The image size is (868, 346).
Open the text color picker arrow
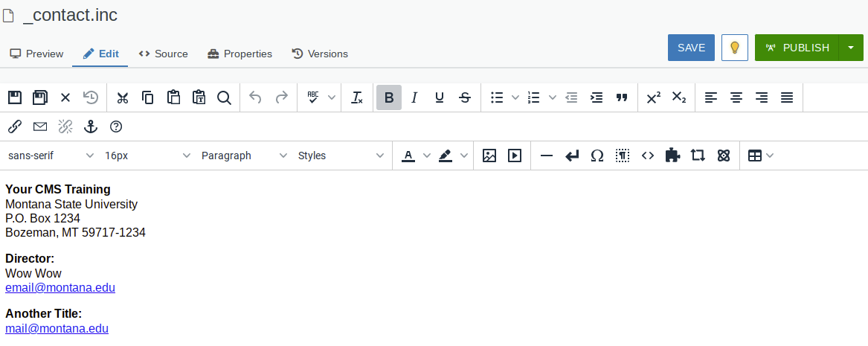pos(426,156)
